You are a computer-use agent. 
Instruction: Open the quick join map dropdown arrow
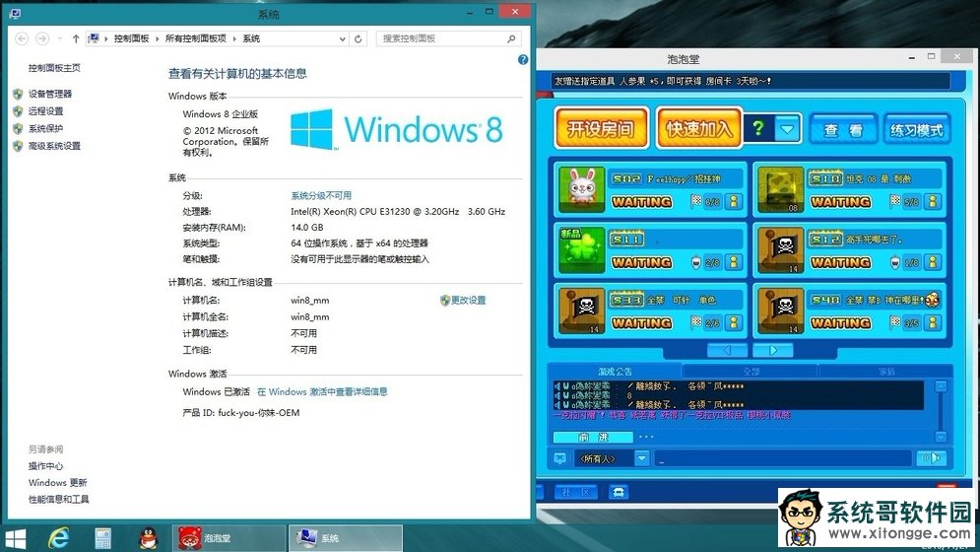pyautogui.click(x=787, y=129)
